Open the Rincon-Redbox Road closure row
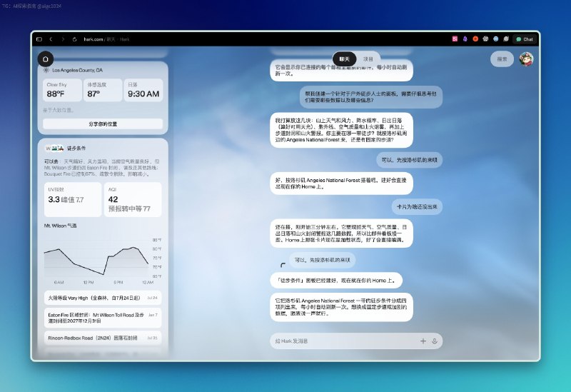Image resolution: width=571 pixels, height=392 pixels. [103, 338]
